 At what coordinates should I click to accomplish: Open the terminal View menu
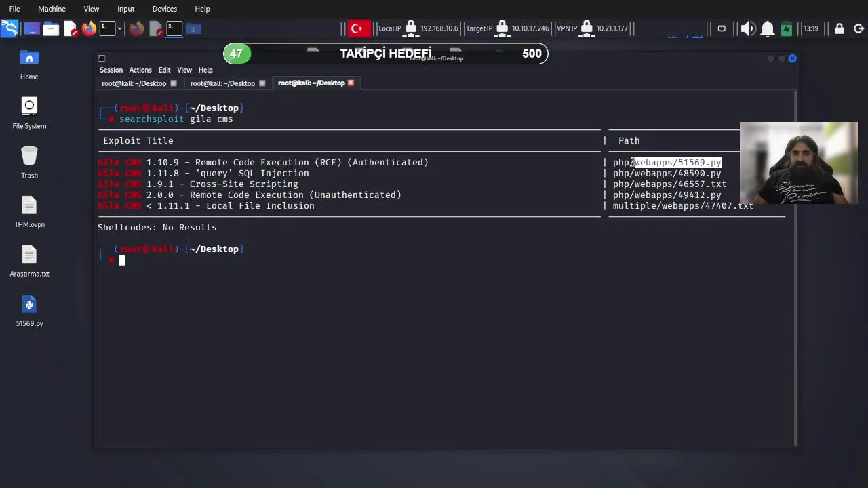(x=184, y=70)
